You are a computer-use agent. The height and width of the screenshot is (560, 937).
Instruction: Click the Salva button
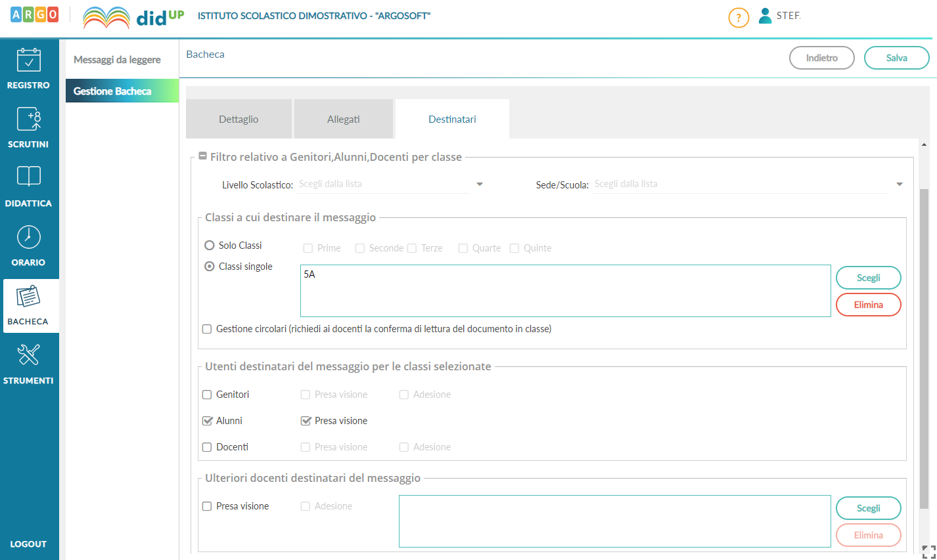pos(897,58)
